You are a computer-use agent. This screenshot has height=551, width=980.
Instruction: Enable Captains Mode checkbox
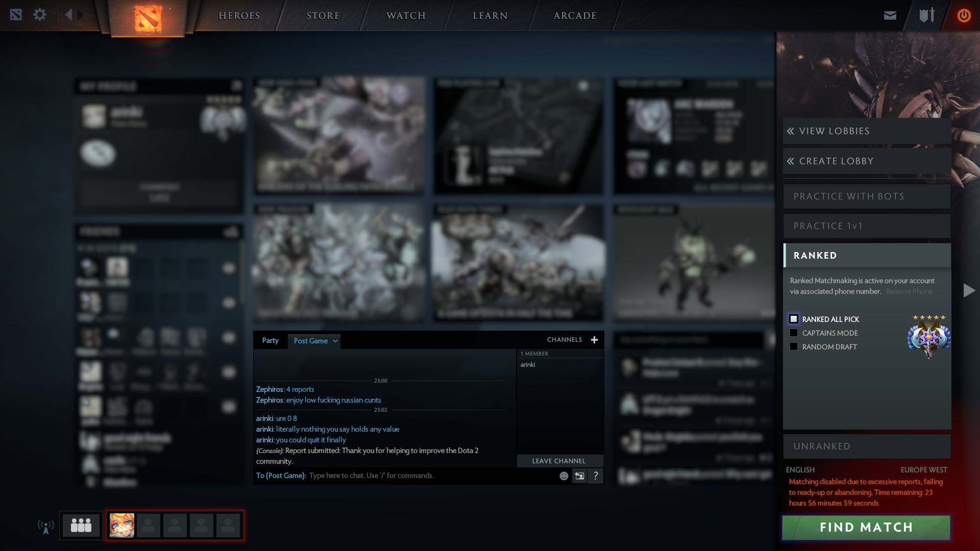coord(794,333)
